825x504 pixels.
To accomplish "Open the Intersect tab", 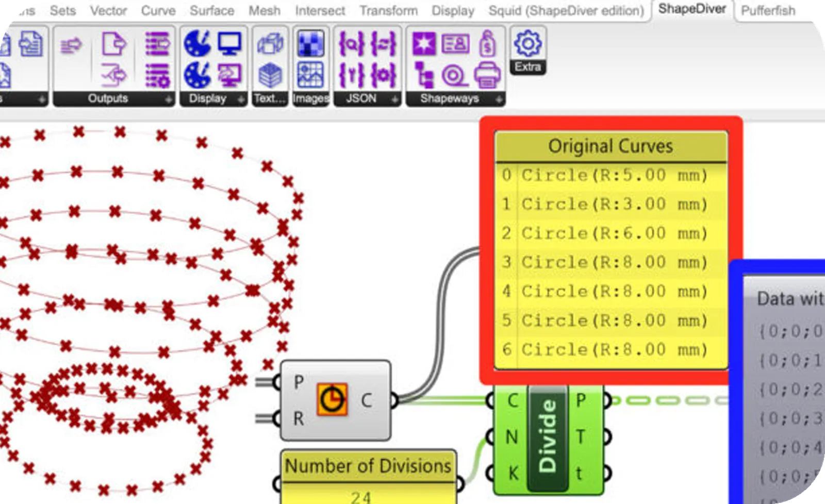I will [320, 11].
